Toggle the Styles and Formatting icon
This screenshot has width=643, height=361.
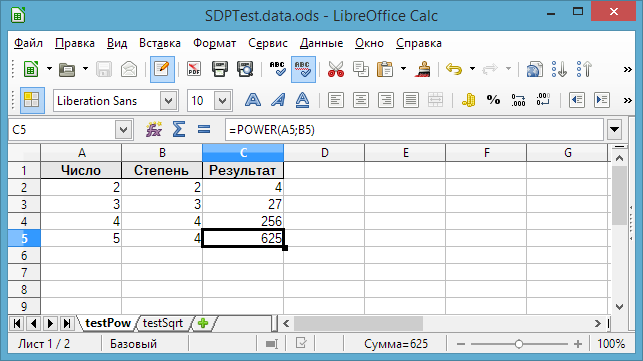pyautogui.click(x=32, y=100)
